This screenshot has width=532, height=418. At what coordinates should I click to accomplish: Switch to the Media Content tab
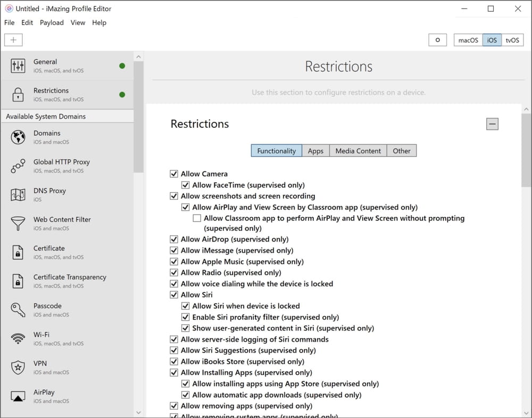pos(358,151)
